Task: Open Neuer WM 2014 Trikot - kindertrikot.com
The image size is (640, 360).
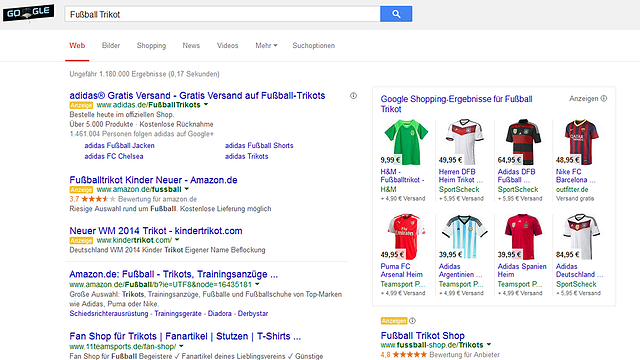Action: pyautogui.click(x=156, y=231)
